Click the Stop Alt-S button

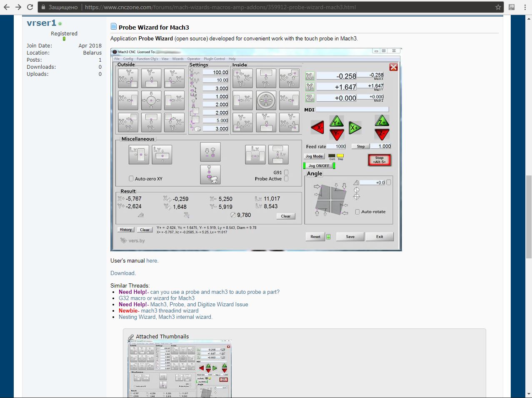379,160
